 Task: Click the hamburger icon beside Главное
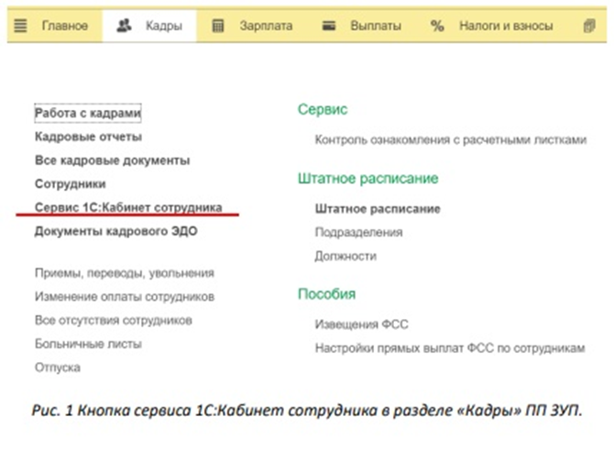point(20,24)
